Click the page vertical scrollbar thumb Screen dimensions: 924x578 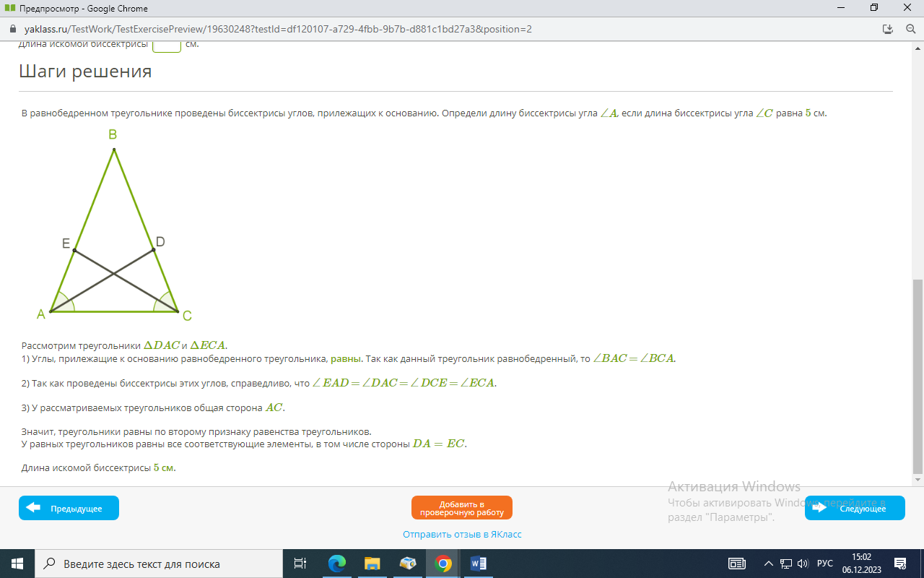click(x=918, y=376)
